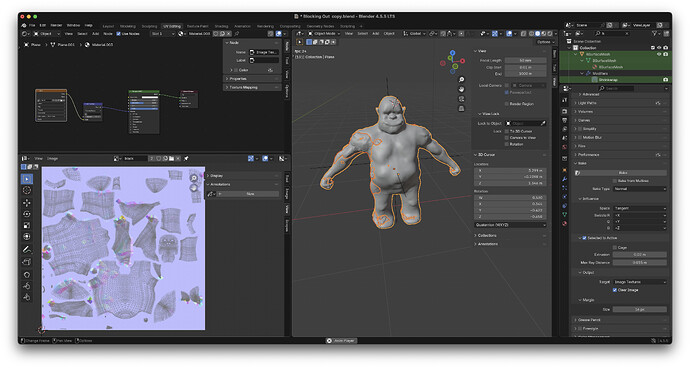The width and height of the screenshot is (690, 368).
Task: Adjust the bake Margin Size field
Action: tap(639, 309)
